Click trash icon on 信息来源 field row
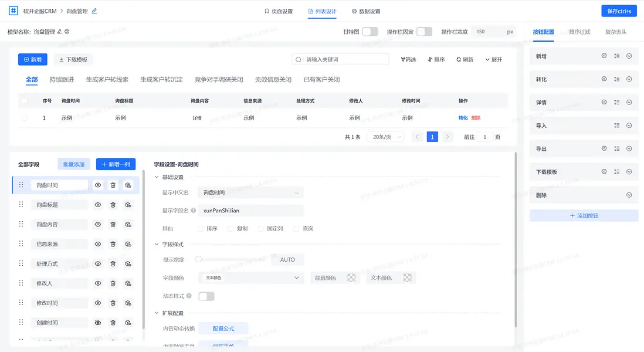Screen dimensions: 644x352 click(113, 245)
